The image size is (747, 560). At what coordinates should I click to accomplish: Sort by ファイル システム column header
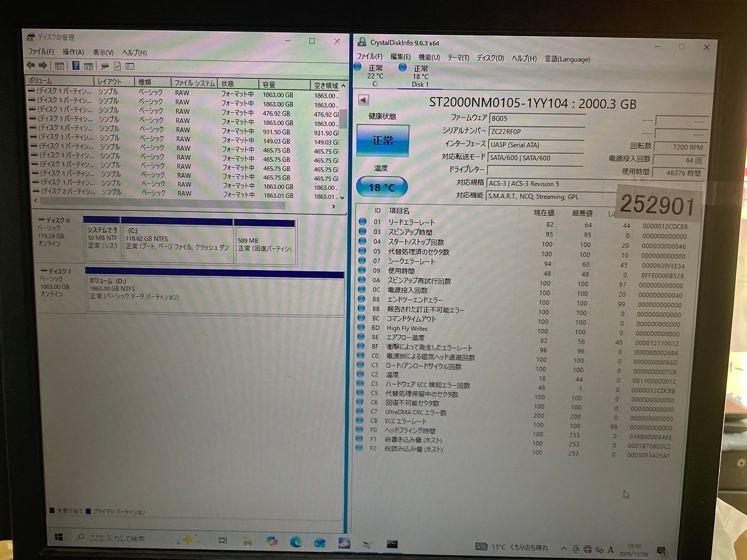195,83
